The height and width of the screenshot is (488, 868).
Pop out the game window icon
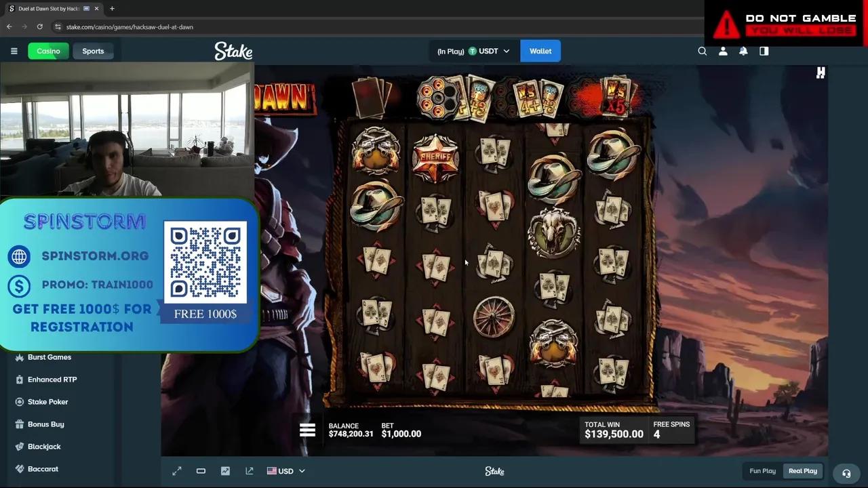[x=250, y=471]
